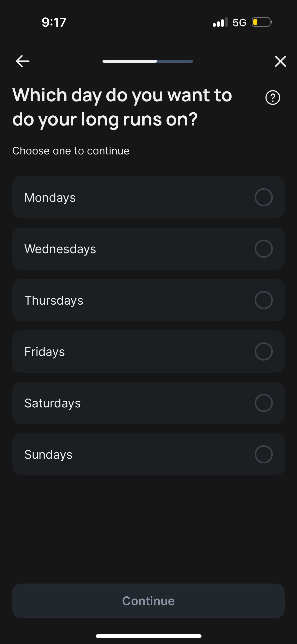Image resolution: width=297 pixels, height=644 pixels.
Task: Tap the Continue button
Action: pos(148,601)
